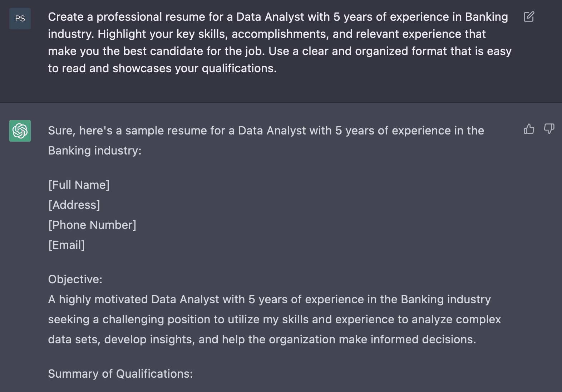Click the "Summary of Qualifications:" heading
This screenshot has height=392, width=562.
coord(120,374)
